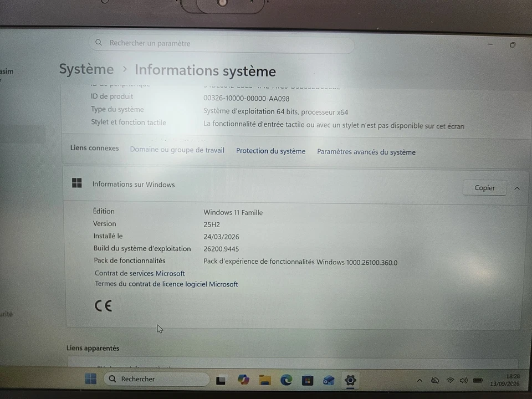Click the cloud sync off tray icon
This screenshot has height=399, width=532.
pyautogui.click(x=435, y=381)
